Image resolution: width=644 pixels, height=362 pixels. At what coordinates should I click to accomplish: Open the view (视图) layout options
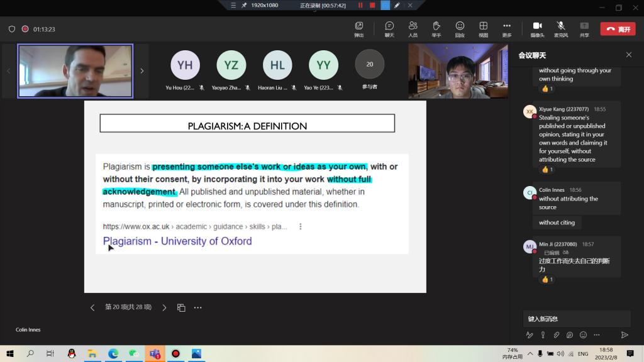point(483,28)
